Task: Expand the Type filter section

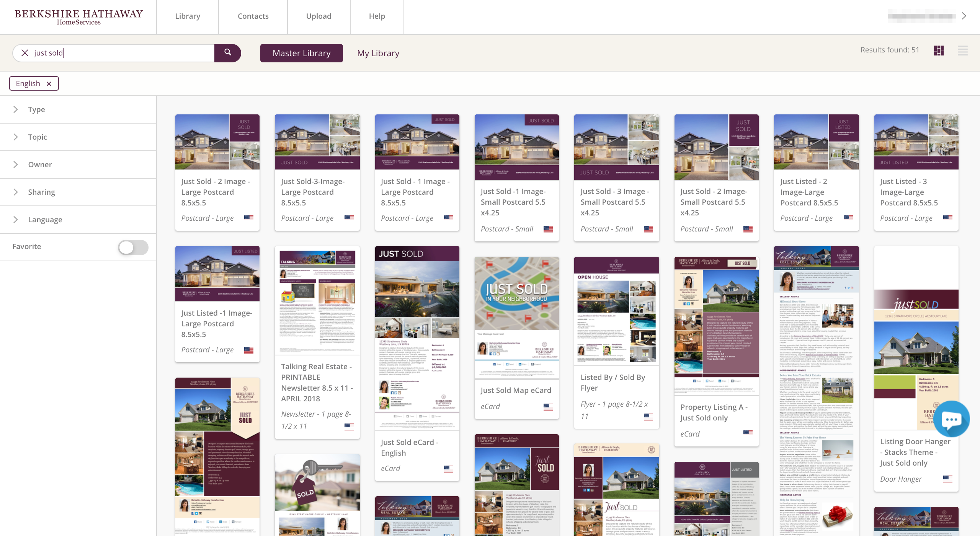Action: click(x=36, y=109)
